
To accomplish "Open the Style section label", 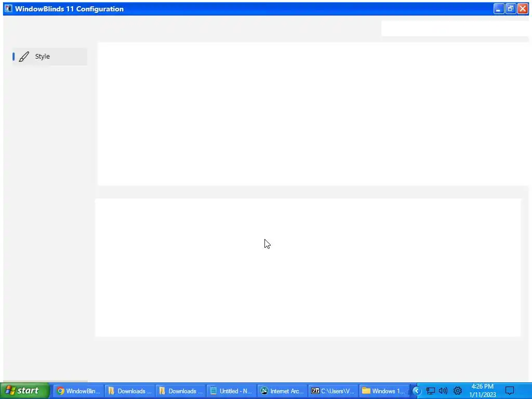I will pyautogui.click(x=43, y=56).
